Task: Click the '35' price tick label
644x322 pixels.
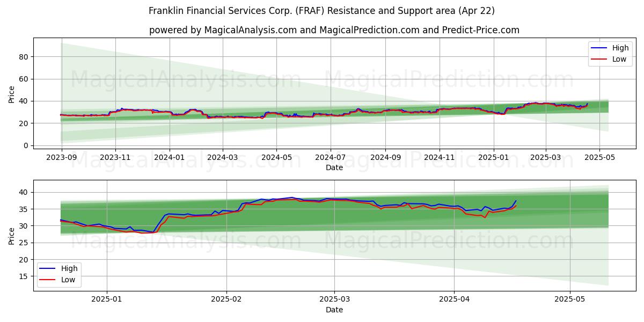Action: pyautogui.click(x=24, y=209)
